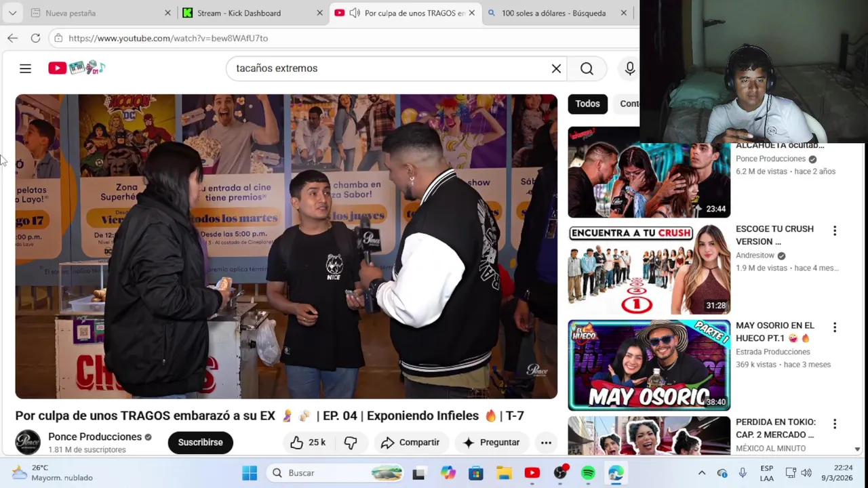Screen dimensions: 868x488
Task: Open options for ESCOGE TU CRUSH video
Action: pos(835,231)
